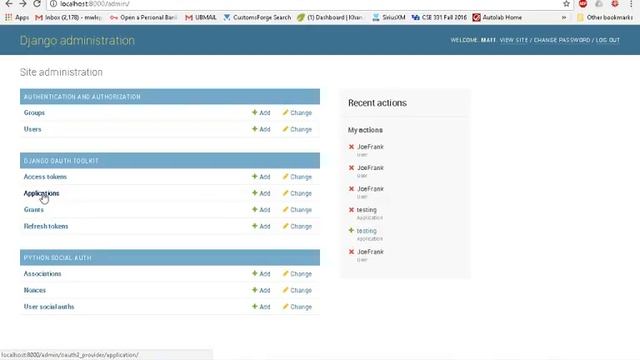Open the Other bookmarks folder
Screen dimensions: 640x360
coord(604,18)
